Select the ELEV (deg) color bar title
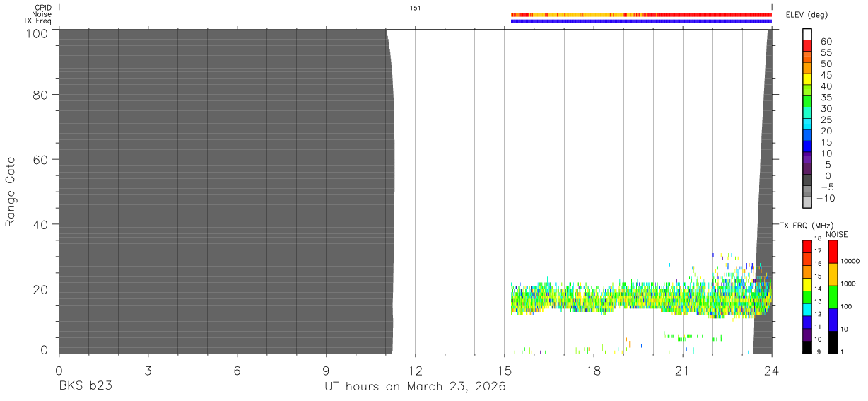Image resolution: width=868 pixels, height=401 pixels. click(807, 15)
